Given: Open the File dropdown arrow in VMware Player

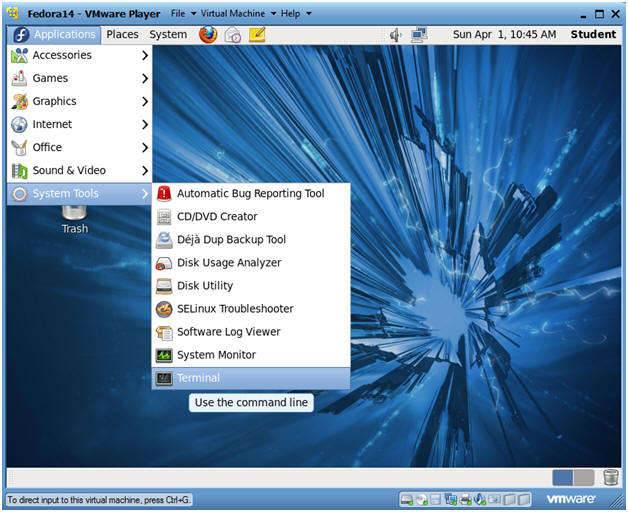Looking at the screenshot, I should [193, 14].
